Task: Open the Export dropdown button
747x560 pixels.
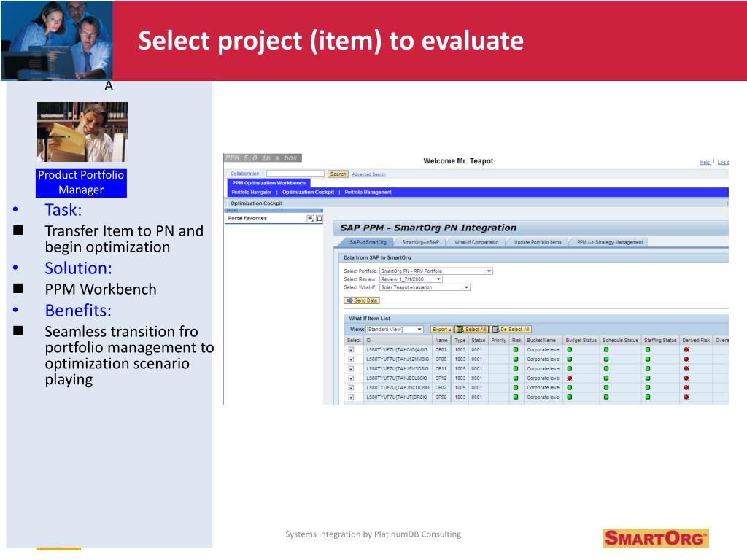Action: coord(441,329)
